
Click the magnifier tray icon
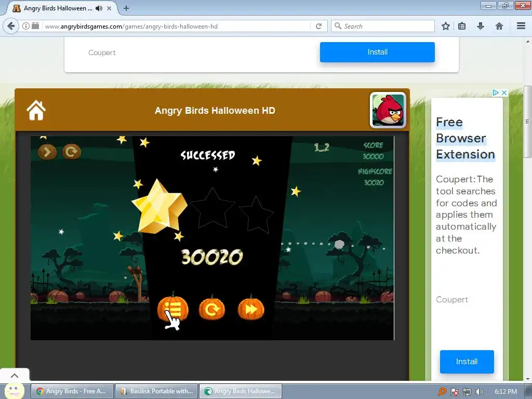[x=442, y=392]
